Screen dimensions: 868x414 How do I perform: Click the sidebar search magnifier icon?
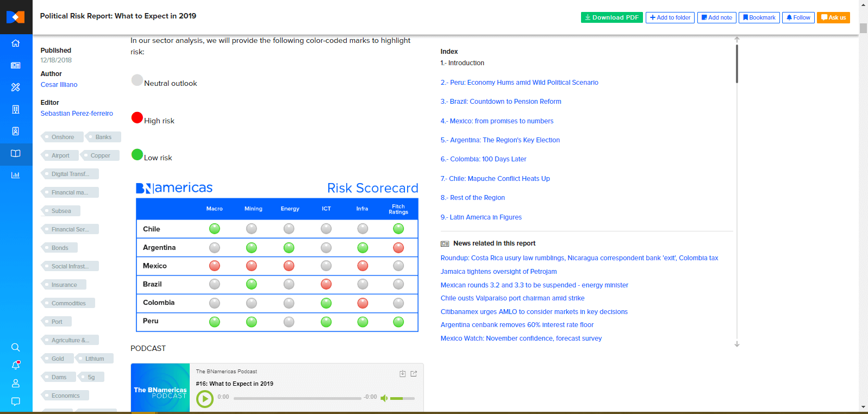click(16, 347)
